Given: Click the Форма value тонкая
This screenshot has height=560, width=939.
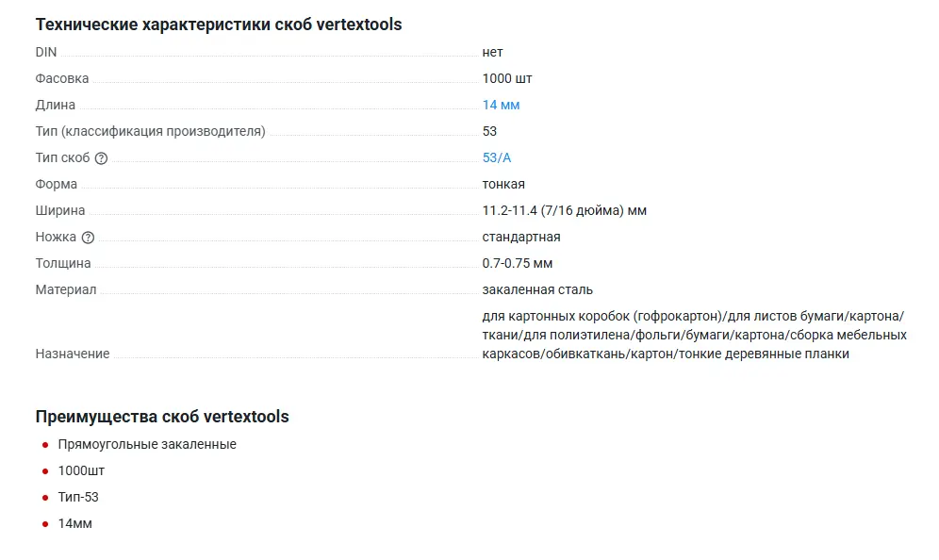Looking at the screenshot, I should tap(503, 184).
